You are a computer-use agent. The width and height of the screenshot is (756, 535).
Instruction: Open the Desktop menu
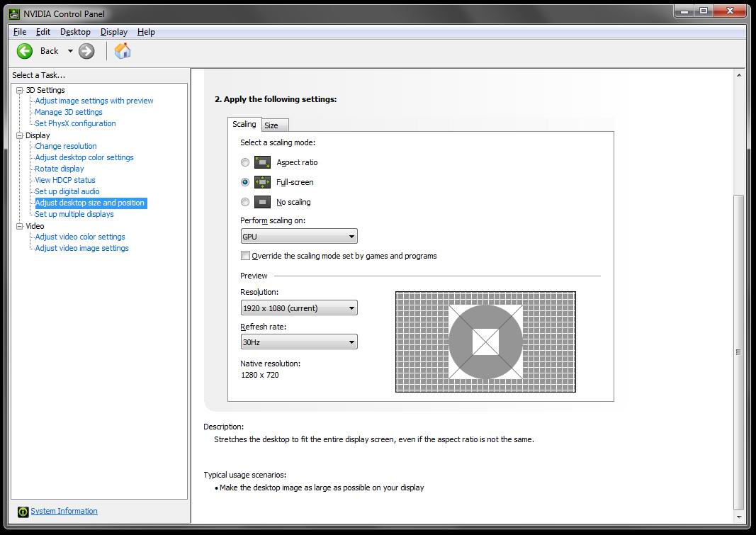tap(75, 32)
